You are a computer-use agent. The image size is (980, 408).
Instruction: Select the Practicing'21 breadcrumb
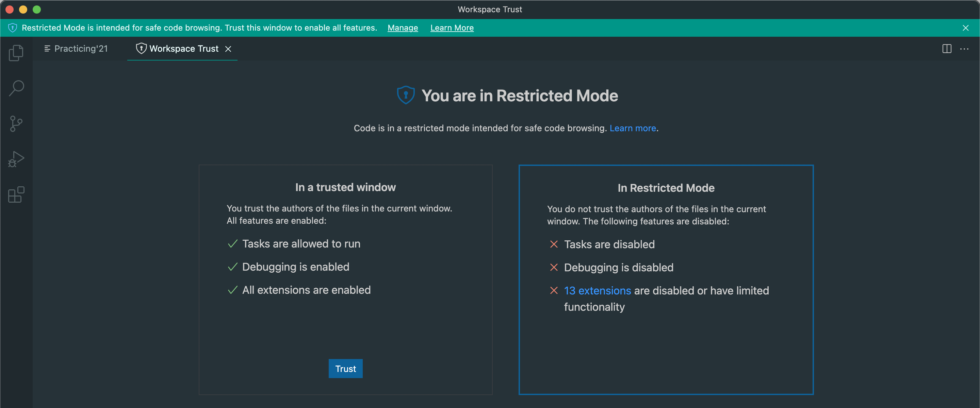point(81,48)
